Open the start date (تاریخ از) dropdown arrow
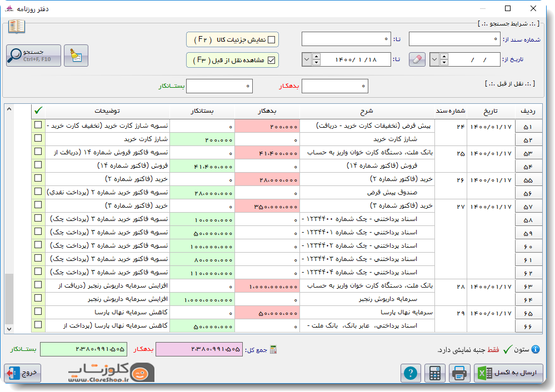555x392 pixels. tap(434, 59)
